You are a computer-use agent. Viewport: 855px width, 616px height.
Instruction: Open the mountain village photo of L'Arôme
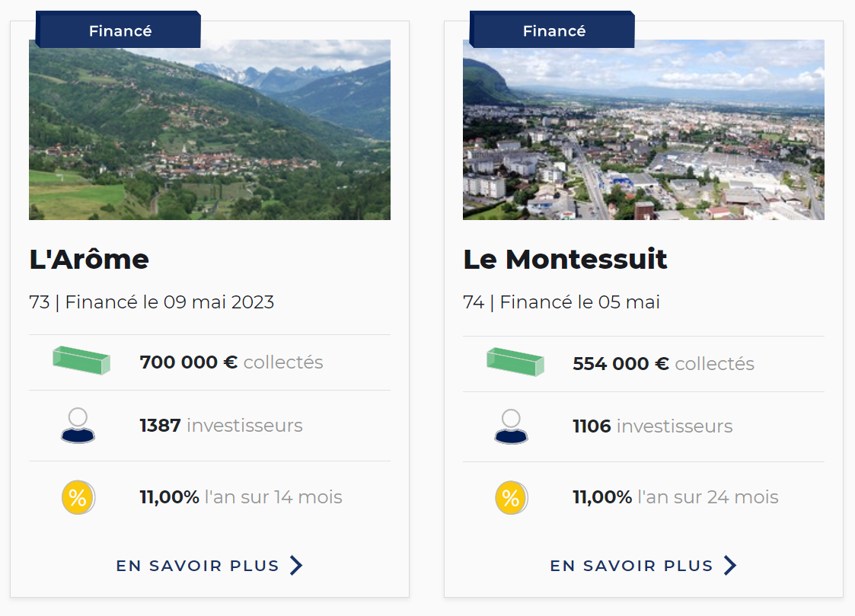point(209,129)
